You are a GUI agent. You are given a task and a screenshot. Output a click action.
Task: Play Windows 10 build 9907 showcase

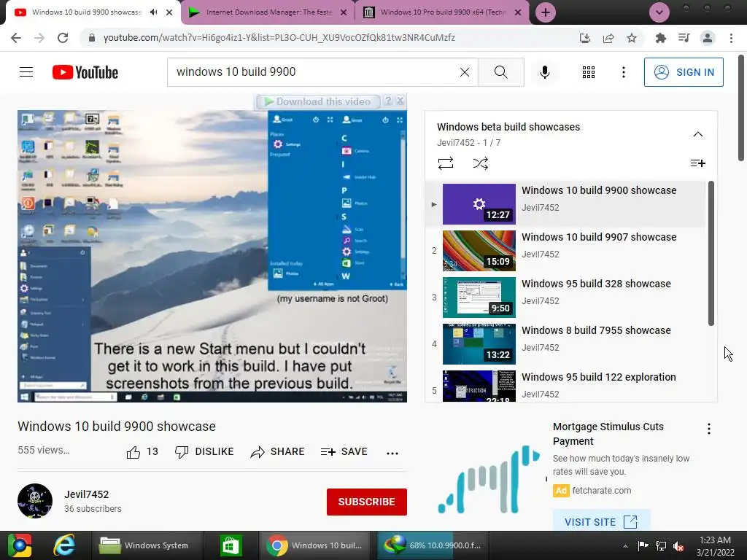pyautogui.click(x=565, y=251)
